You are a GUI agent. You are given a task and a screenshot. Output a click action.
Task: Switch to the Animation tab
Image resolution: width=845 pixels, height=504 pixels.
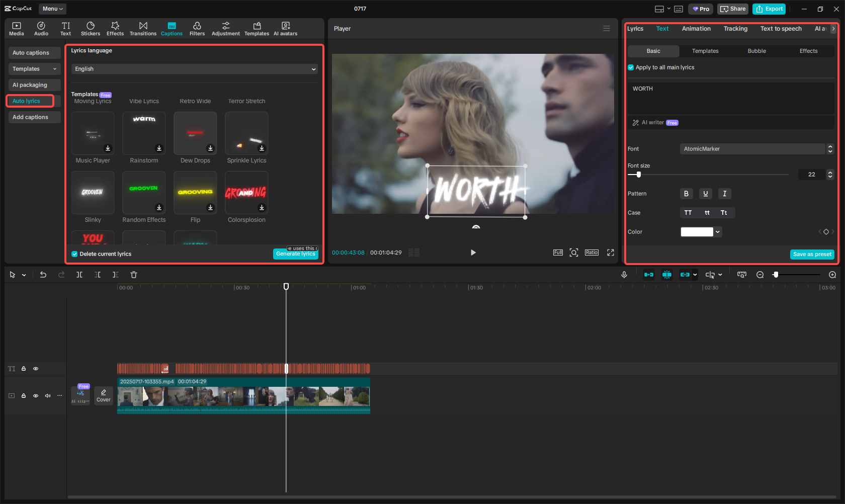696,29
